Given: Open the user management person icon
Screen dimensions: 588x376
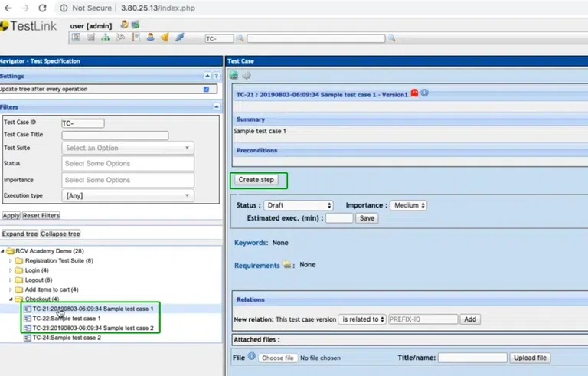Looking at the screenshot, I should pyautogui.click(x=150, y=38).
